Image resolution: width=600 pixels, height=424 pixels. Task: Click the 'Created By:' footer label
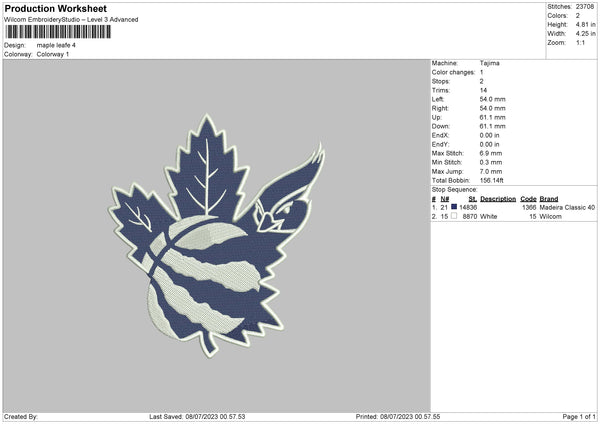(x=21, y=417)
